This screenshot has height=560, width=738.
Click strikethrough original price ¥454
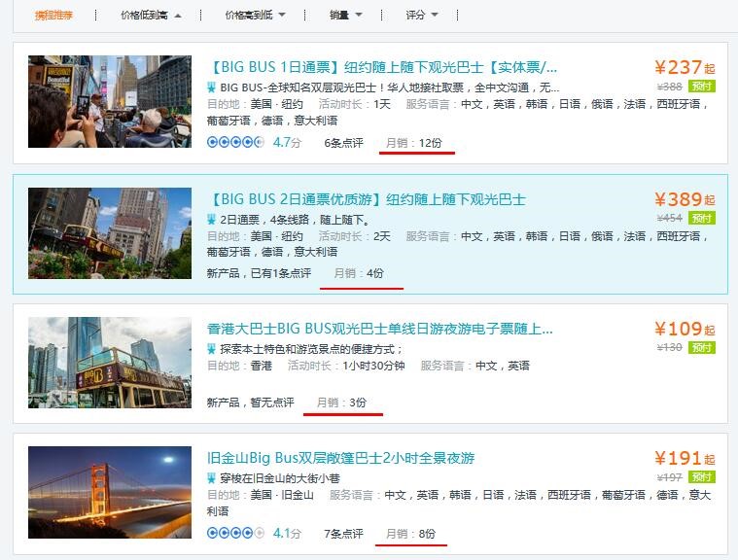[x=669, y=218]
